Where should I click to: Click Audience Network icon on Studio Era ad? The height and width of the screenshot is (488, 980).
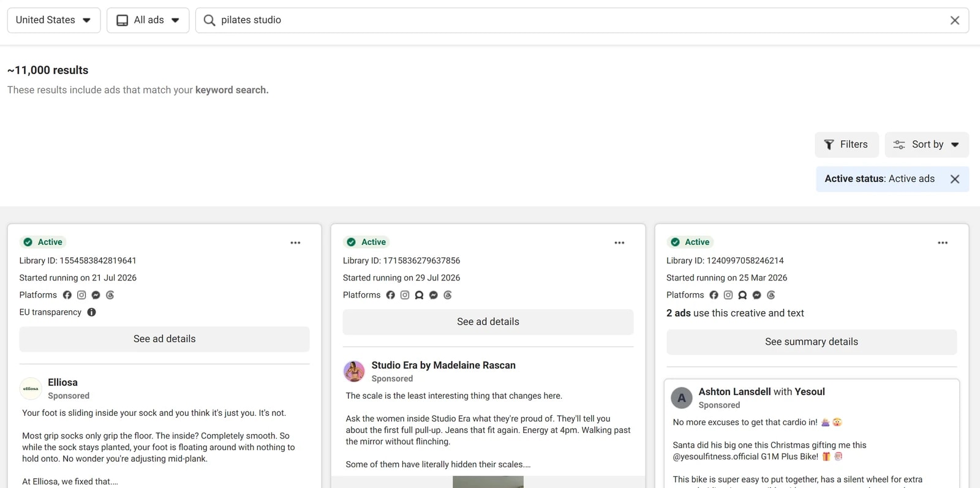pos(419,295)
